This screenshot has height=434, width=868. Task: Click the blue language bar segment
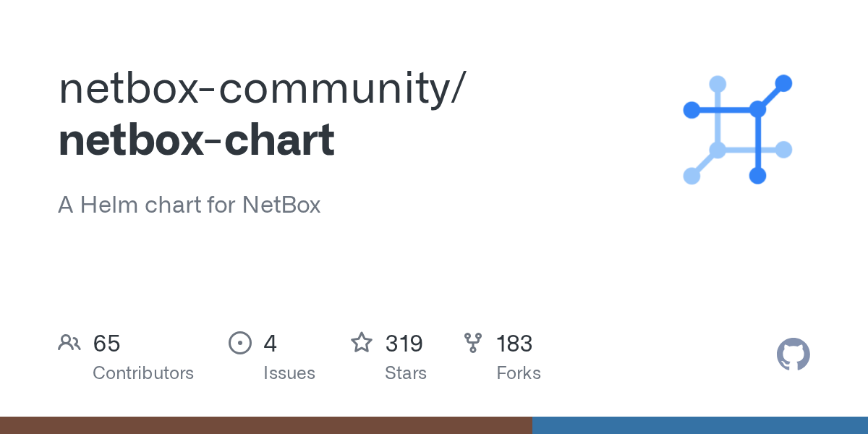coord(700,425)
